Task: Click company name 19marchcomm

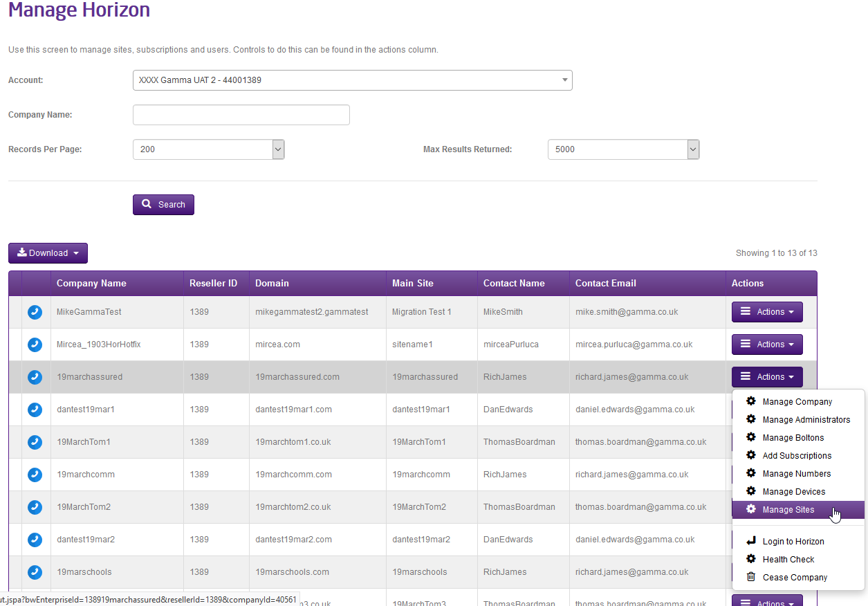Action: [x=86, y=475]
